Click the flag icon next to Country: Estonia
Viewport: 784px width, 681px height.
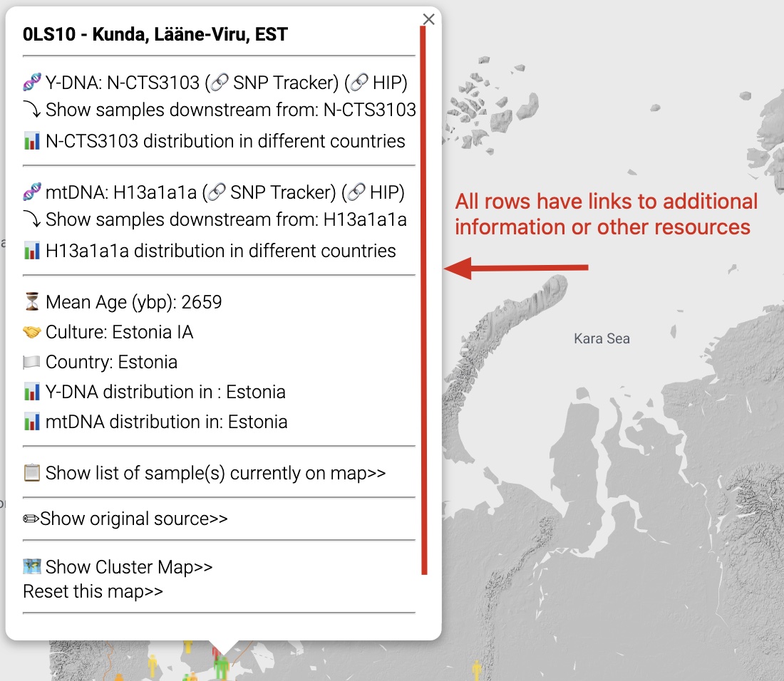[x=30, y=361]
